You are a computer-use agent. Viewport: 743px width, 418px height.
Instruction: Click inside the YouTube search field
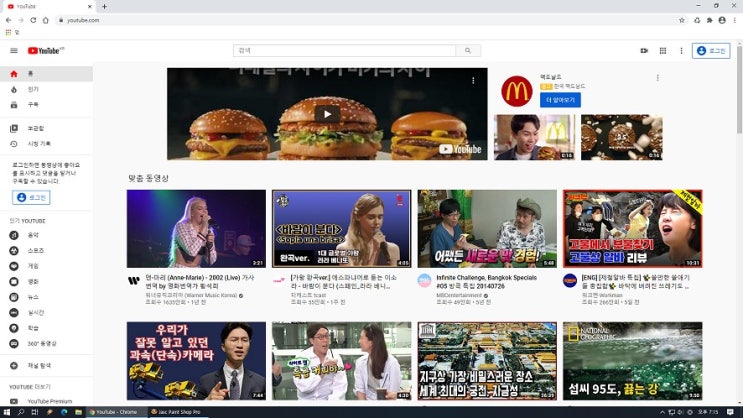coord(344,51)
